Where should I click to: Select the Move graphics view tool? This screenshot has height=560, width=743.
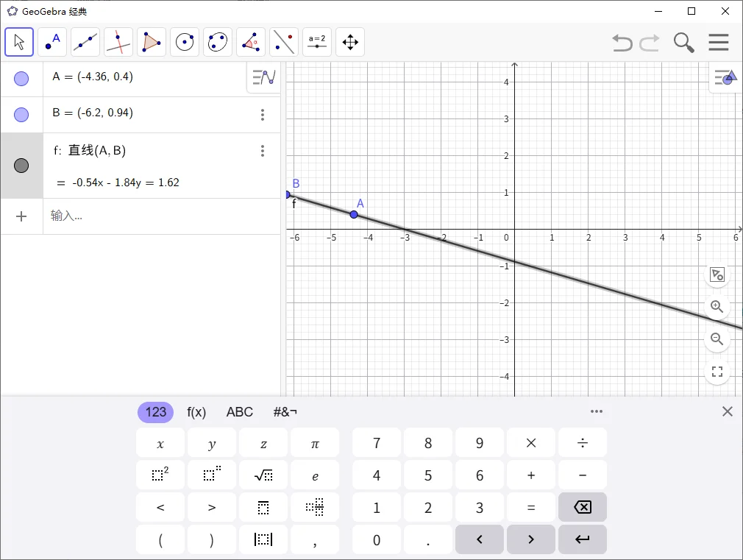pyautogui.click(x=350, y=42)
